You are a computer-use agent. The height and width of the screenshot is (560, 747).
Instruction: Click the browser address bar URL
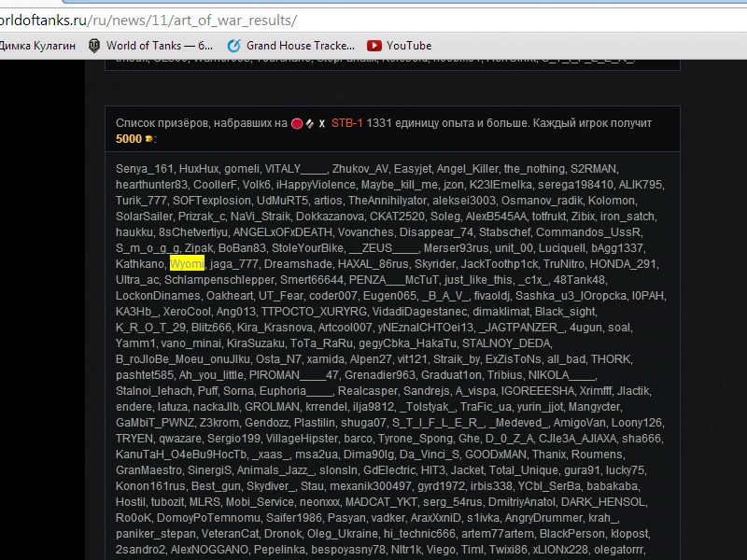(x=148, y=21)
